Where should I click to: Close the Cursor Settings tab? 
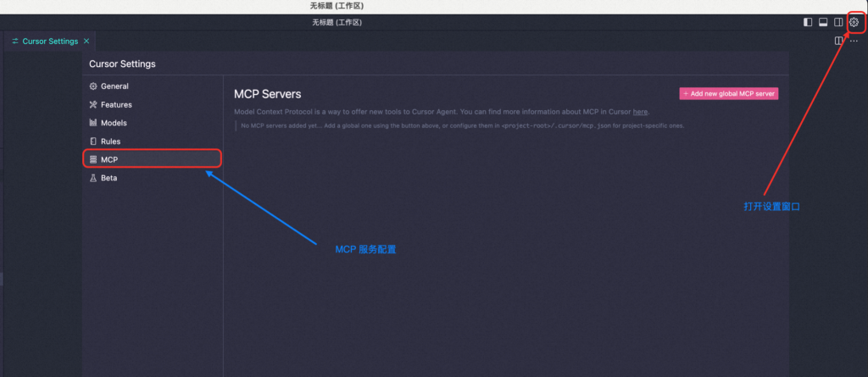(86, 41)
